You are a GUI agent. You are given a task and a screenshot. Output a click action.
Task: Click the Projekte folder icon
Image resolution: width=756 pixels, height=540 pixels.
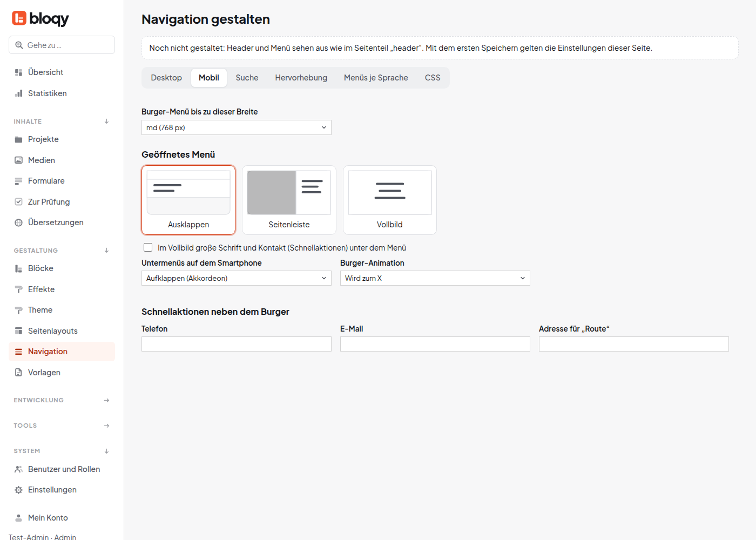tap(18, 139)
